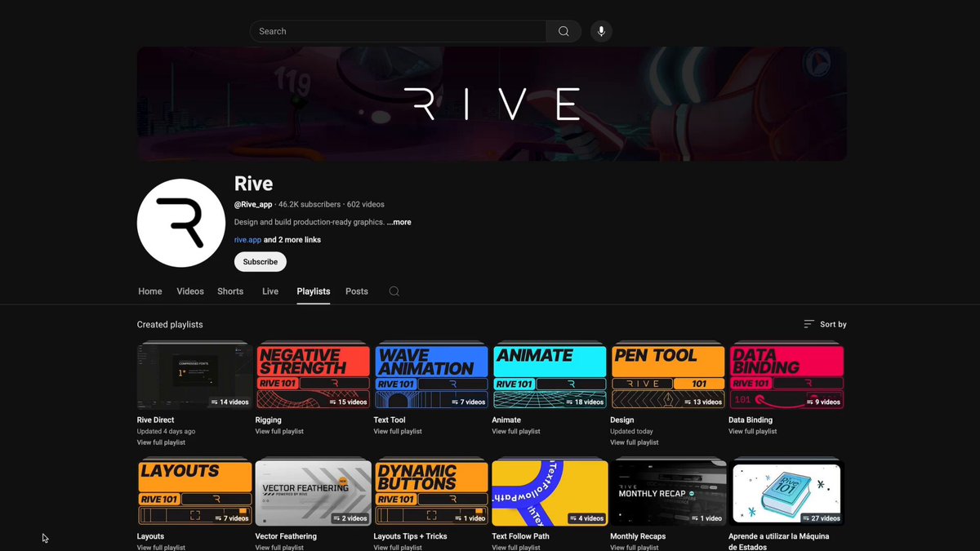Click the 'Created playlists' heading
This screenshot has height=551, width=980.
(170, 324)
